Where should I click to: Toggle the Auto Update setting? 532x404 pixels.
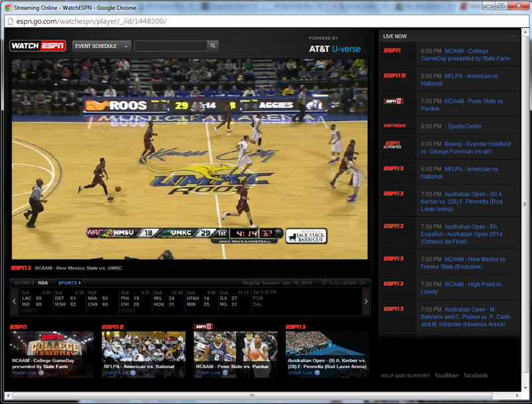(344, 283)
